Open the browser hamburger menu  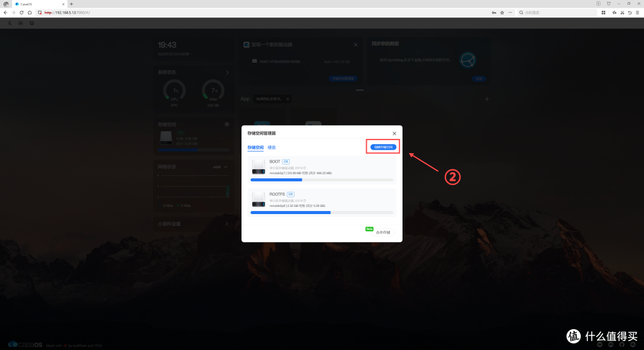pyautogui.click(x=637, y=13)
